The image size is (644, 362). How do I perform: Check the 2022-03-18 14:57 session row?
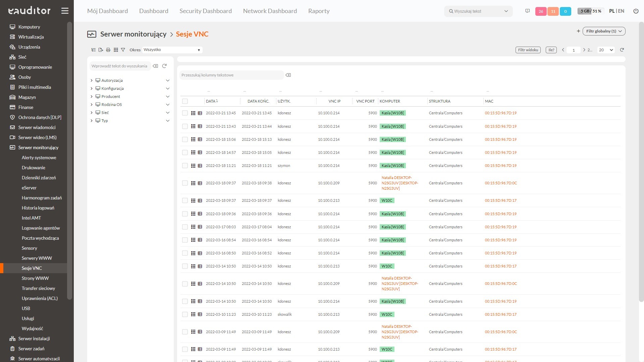tap(185, 153)
